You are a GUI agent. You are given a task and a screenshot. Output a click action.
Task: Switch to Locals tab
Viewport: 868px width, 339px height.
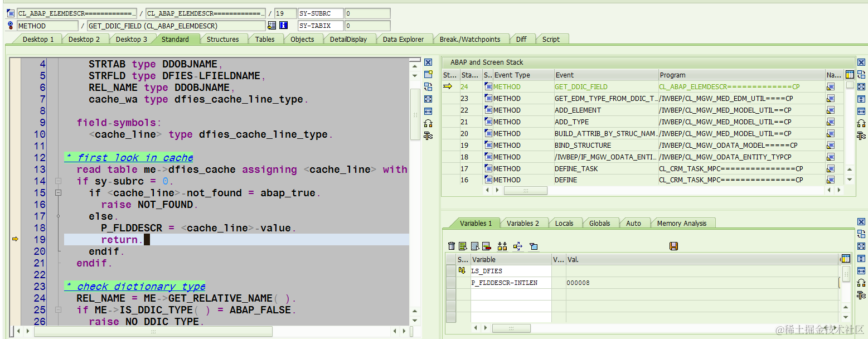(564, 223)
